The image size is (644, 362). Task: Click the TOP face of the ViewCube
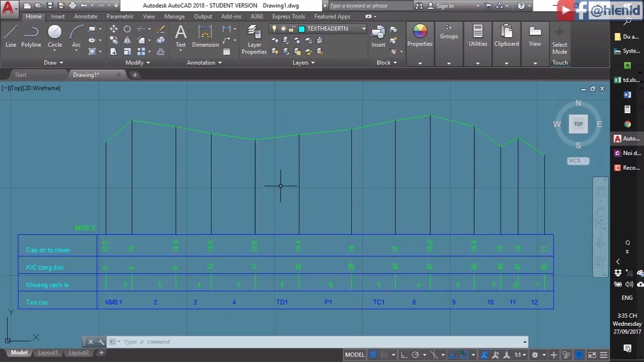[x=578, y=124]
